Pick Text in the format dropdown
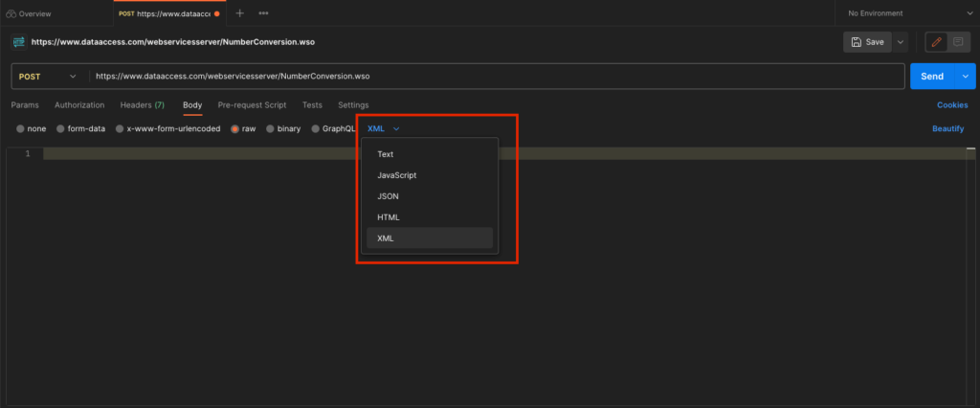980x408 pixels. (386, 154)
